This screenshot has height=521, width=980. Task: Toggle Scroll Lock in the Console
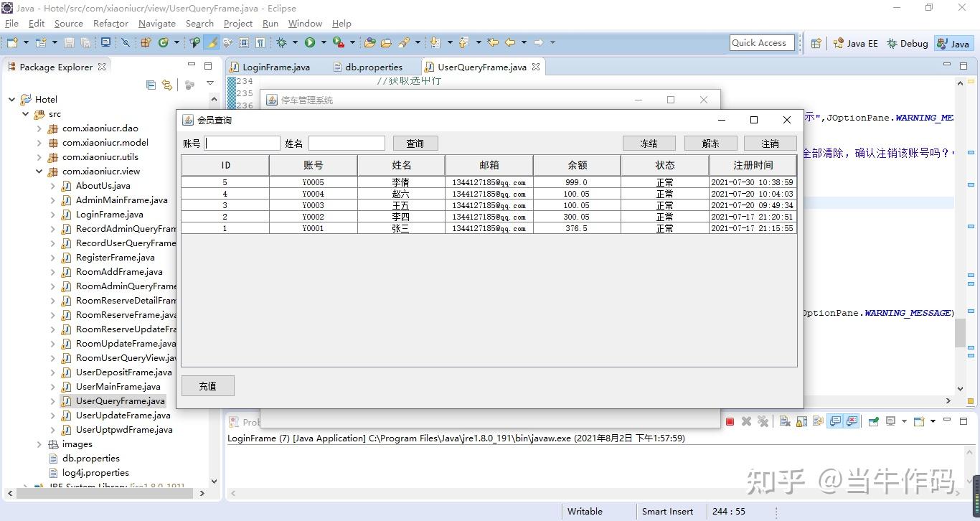point(801,421)
